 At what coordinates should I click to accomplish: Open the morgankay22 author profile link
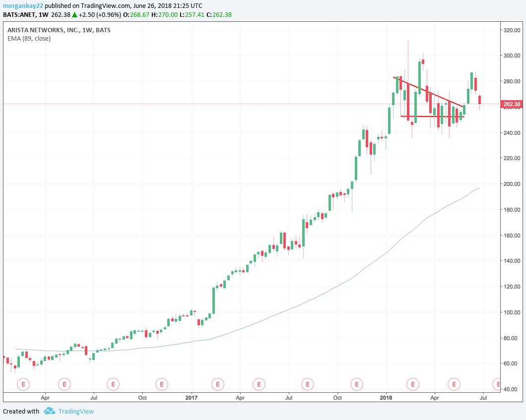point(23,5)
